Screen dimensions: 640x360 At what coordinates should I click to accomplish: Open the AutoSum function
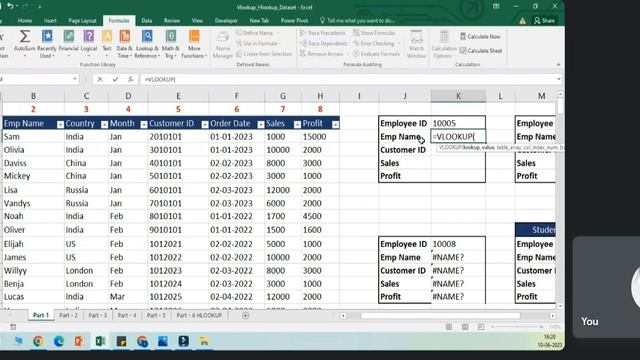[24, 43]
